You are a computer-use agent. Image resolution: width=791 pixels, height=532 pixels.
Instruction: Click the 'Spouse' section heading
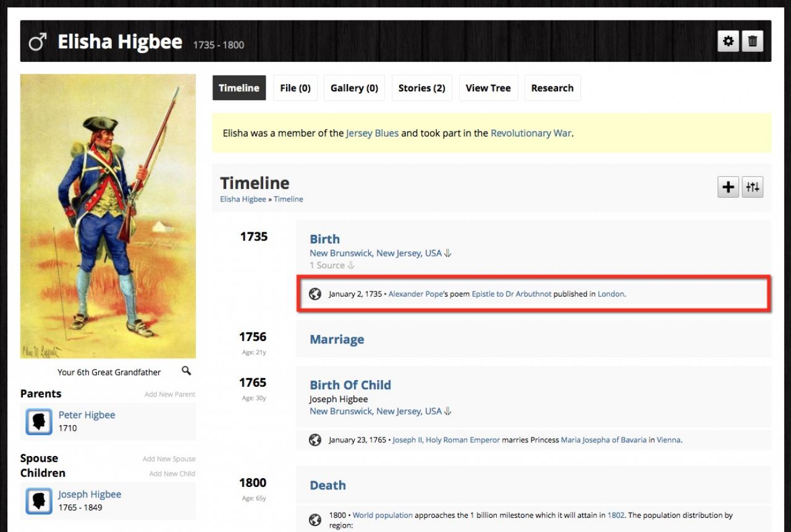point(39,458)
